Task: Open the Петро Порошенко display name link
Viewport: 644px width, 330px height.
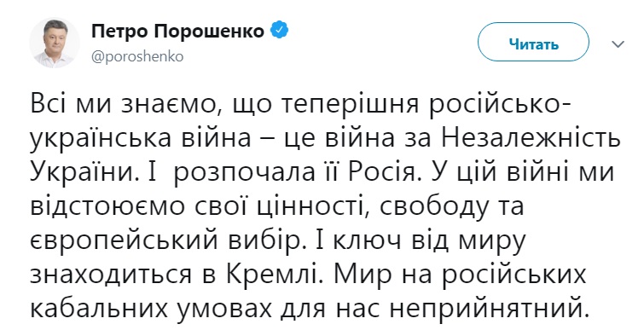Action: point(177,31)
